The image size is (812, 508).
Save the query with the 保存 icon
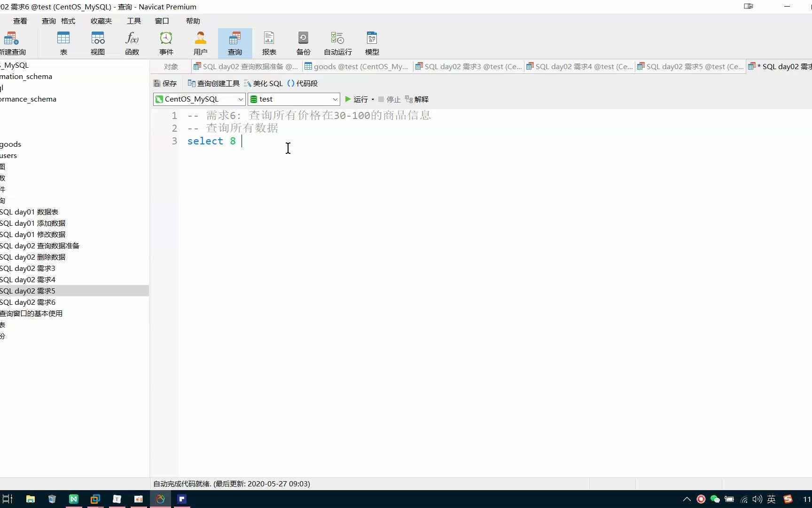164,83
